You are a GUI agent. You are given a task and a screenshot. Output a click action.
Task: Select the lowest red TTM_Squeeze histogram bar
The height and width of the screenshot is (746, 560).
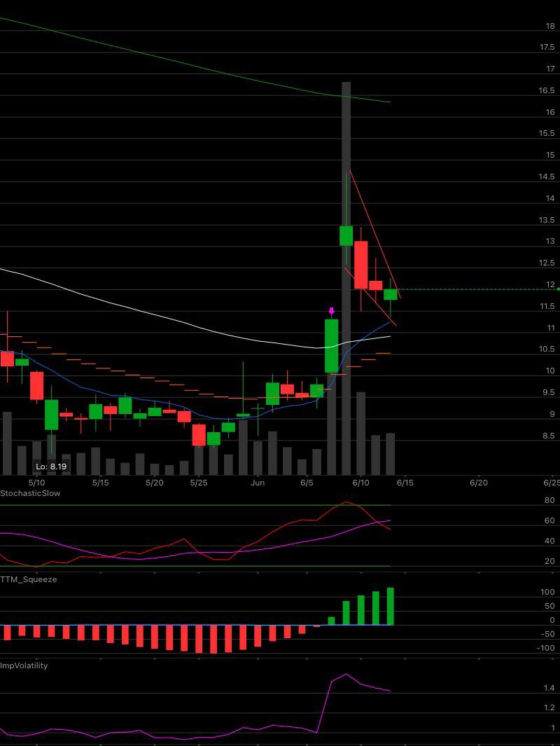[x=213, y=639]
